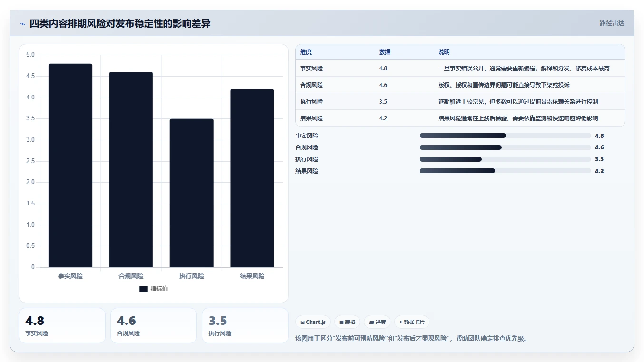644x362 pixels.
Task: Click the 合规风险 cell in the table
Action: tap(312, 85)
